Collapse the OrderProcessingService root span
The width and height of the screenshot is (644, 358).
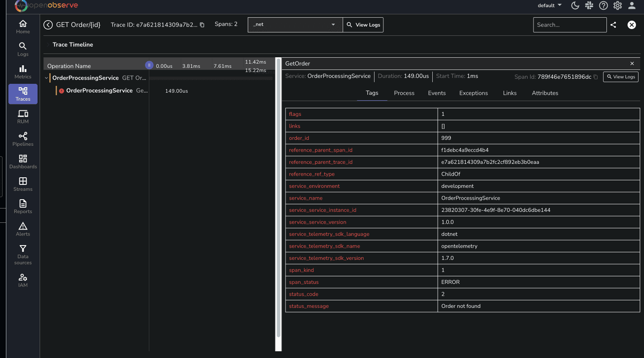(46, 78)
